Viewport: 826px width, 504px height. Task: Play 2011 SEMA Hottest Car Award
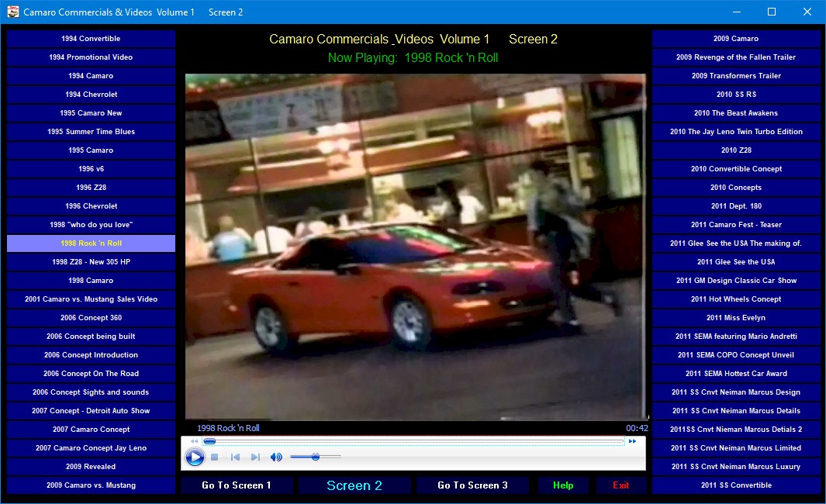(x=736, y=374)
